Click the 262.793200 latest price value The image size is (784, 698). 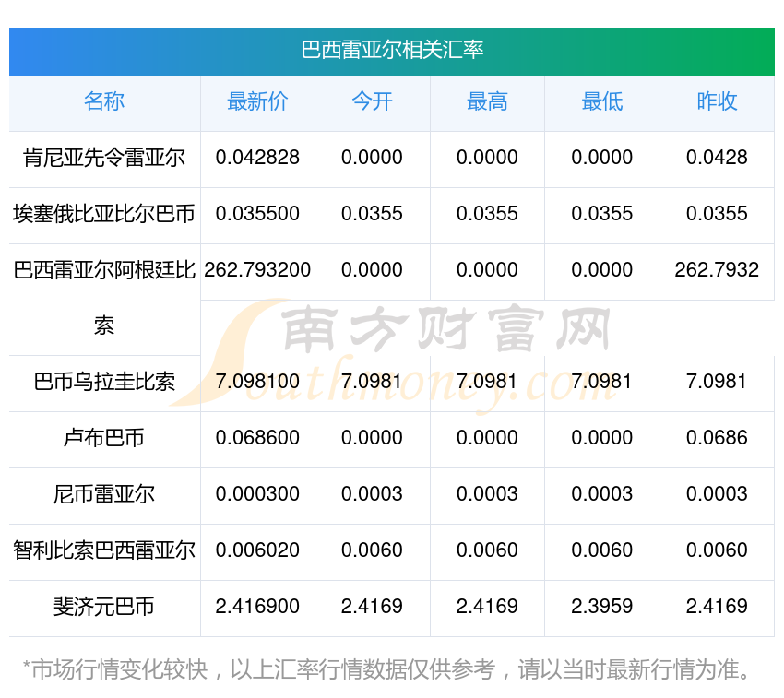tap(257, 270)
